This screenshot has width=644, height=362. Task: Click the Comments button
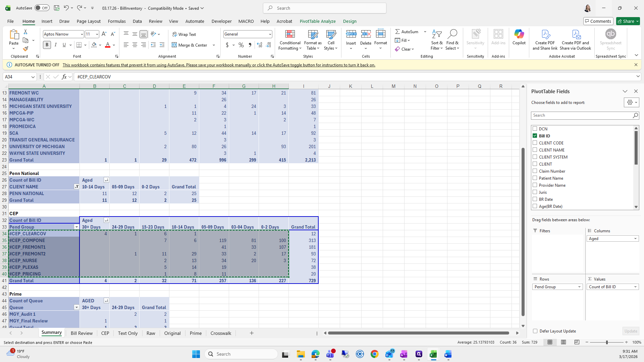598,21
